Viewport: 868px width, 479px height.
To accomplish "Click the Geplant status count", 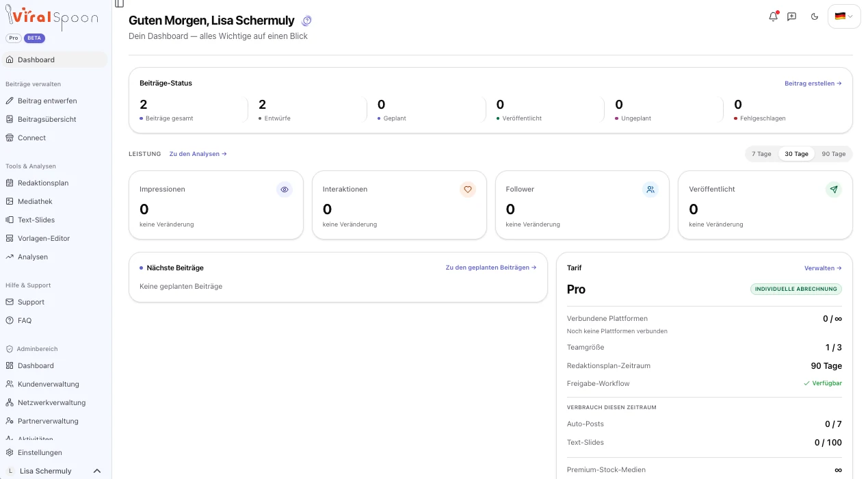I will 381,104.
